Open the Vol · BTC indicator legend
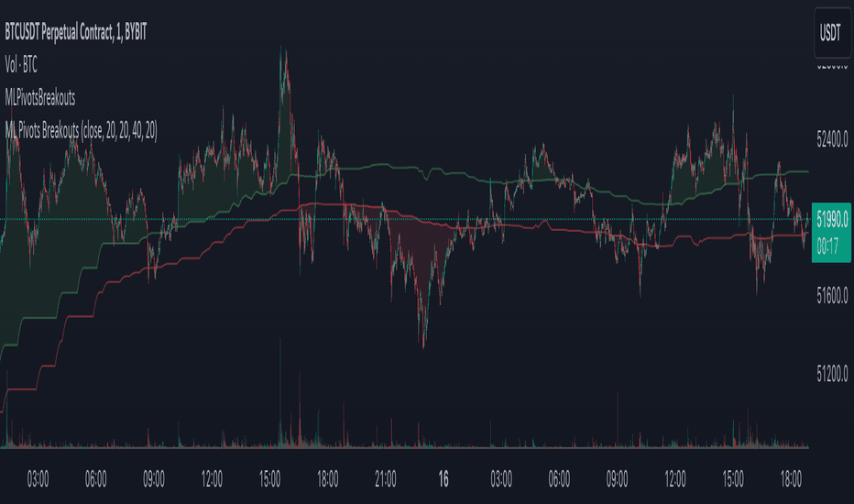This screenshot has height=504, width=854. click(21, 65)
